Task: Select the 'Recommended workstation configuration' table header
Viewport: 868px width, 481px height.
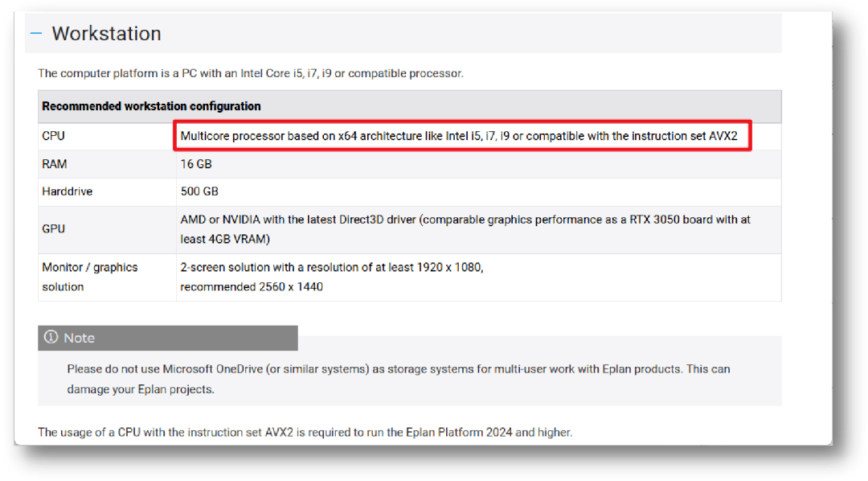Action: [151, 106]
